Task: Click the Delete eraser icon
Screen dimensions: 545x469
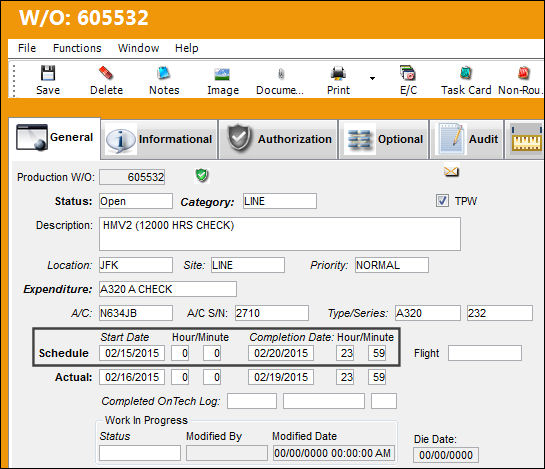Action: (x=106, y=73)
